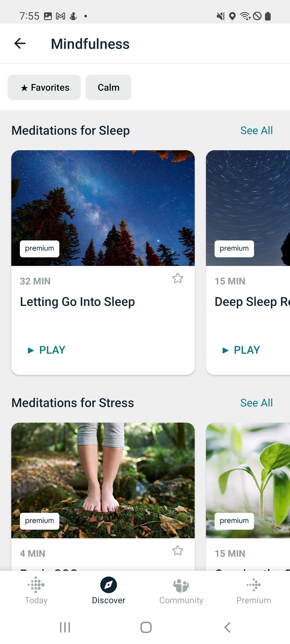290x644 pixels.
Task: Tap the star trails sky thumbnail
Action: point(248,208)
